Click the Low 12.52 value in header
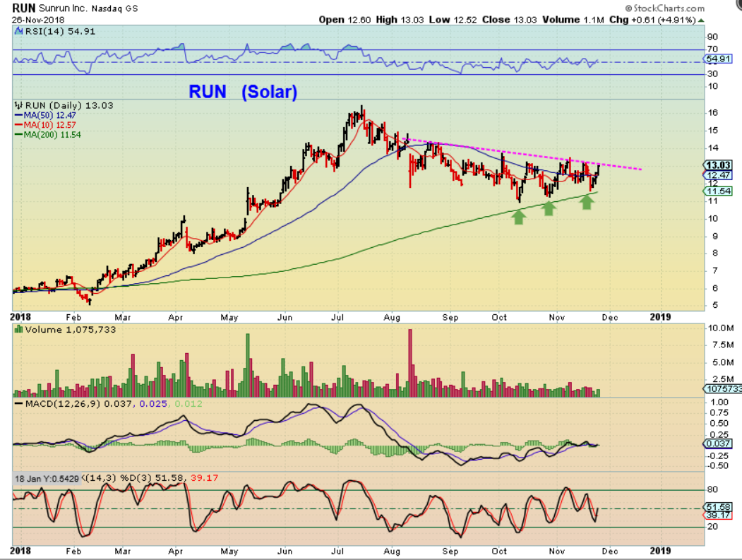The width and height of the screenshot is (742, 560). click(x=453, y=20)
